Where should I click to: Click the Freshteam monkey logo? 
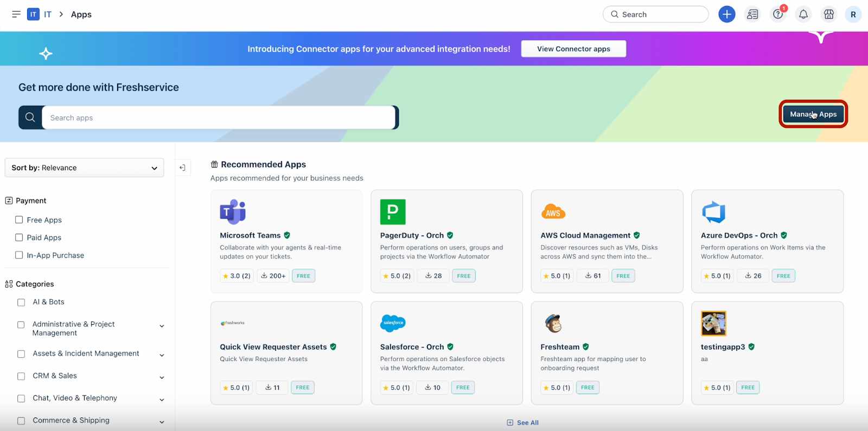(x=553, y=323)
